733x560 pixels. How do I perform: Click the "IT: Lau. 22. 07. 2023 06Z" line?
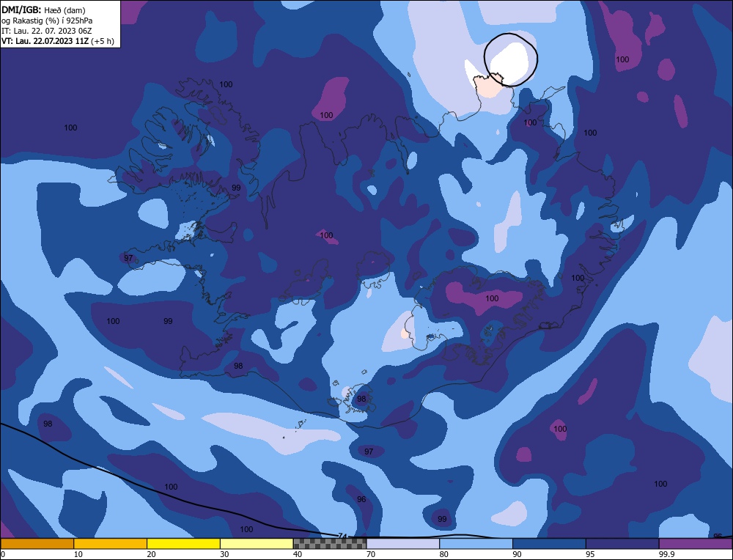[x=47, y=31]
